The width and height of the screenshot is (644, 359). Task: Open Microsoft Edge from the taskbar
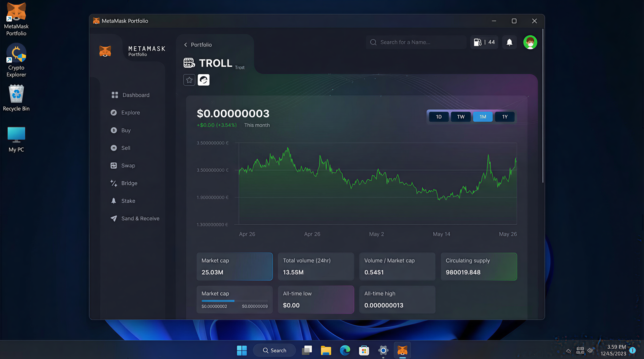point(345,350)
